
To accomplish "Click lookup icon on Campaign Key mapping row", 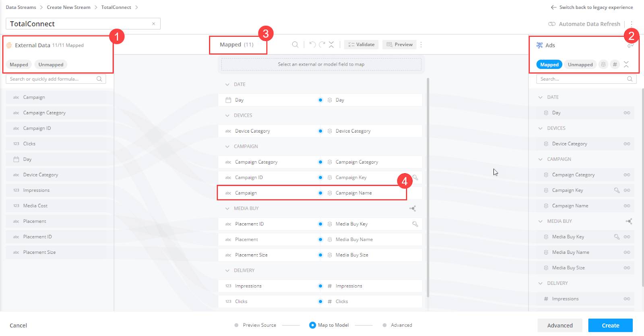I will [415, 178].
